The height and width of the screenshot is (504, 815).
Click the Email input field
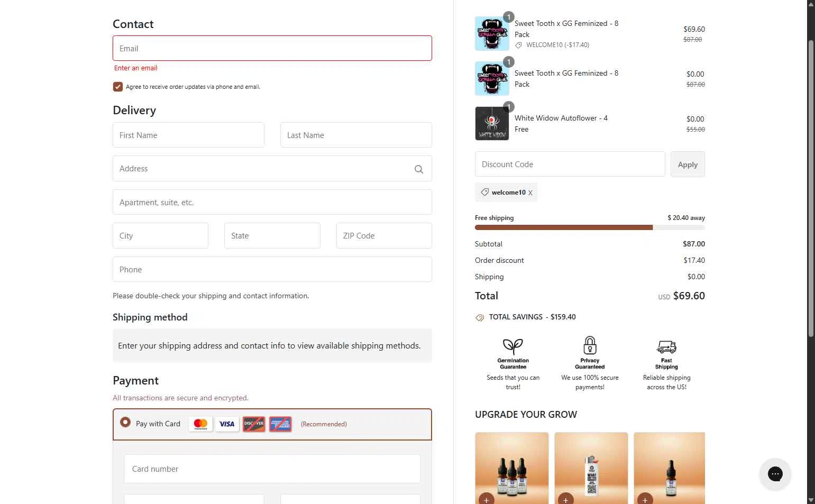pos(272,48)
